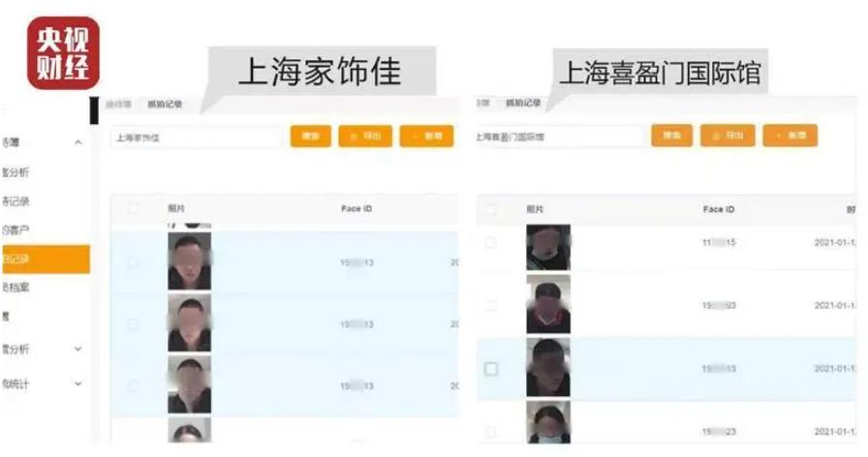Open the photo in the Face ID 11…15 row

[x=548, y=247]
